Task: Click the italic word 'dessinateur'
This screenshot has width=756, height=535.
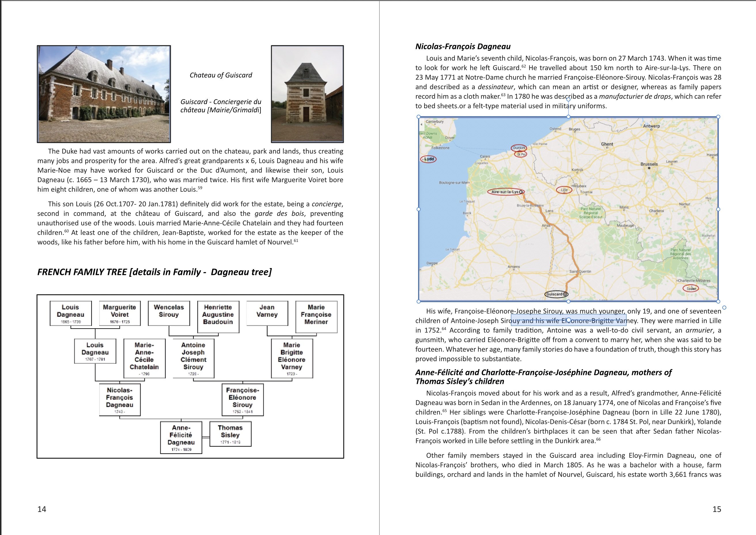Action: tap(496, 87)
